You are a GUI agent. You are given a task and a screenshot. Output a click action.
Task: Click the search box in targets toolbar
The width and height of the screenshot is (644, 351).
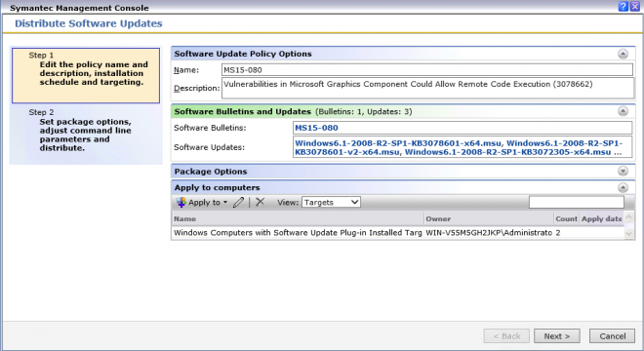coord(577,203)
